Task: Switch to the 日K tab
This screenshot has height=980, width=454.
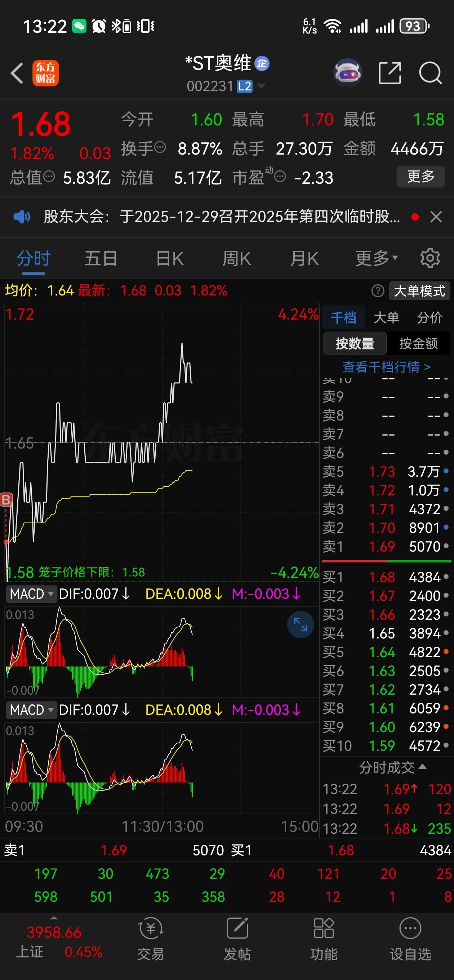Action: [170, 258]
